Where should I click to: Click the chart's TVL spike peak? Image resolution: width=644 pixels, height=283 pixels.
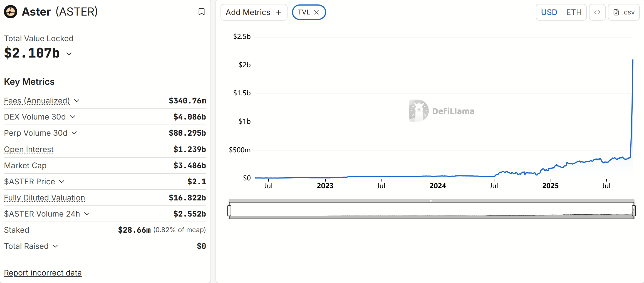(x=633, y=60)
